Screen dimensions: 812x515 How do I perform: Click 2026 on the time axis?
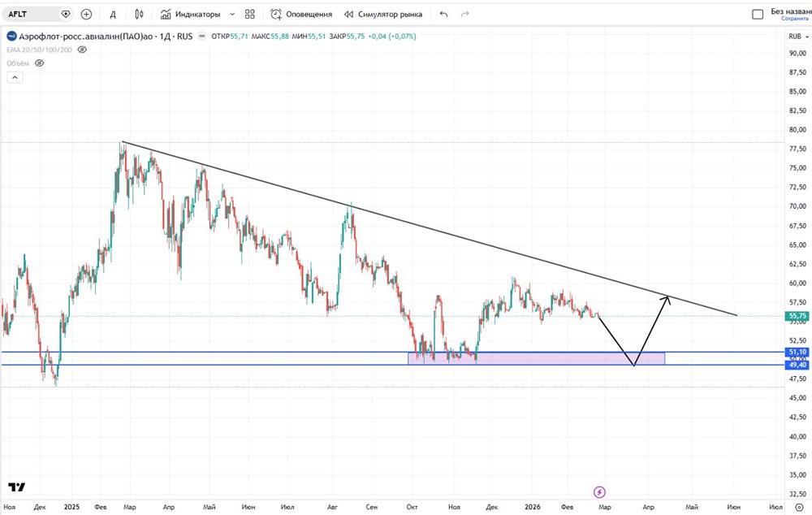coord(533,507)
